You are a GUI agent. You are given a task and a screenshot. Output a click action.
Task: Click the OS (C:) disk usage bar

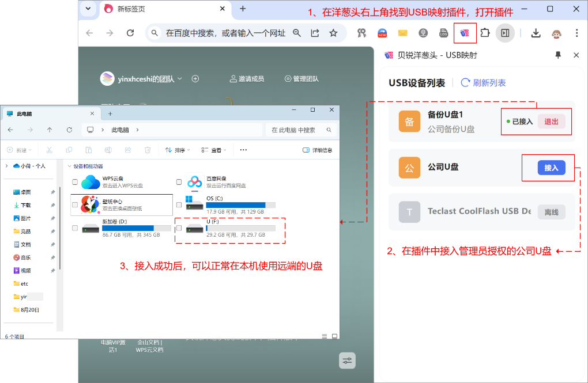[239, 204]
